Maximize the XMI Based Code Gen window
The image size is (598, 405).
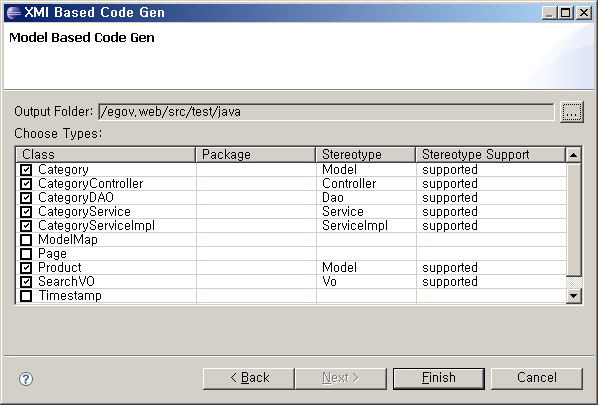[566, 13]
